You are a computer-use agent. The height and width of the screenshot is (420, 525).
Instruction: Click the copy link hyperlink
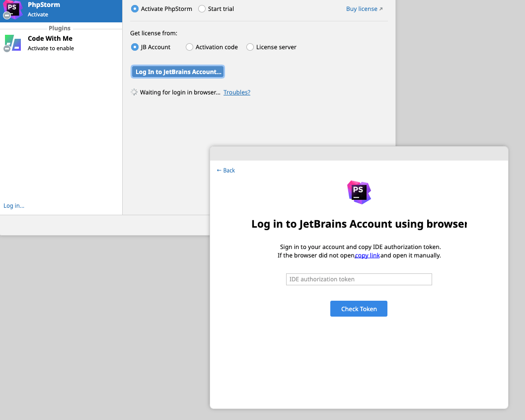367,255
